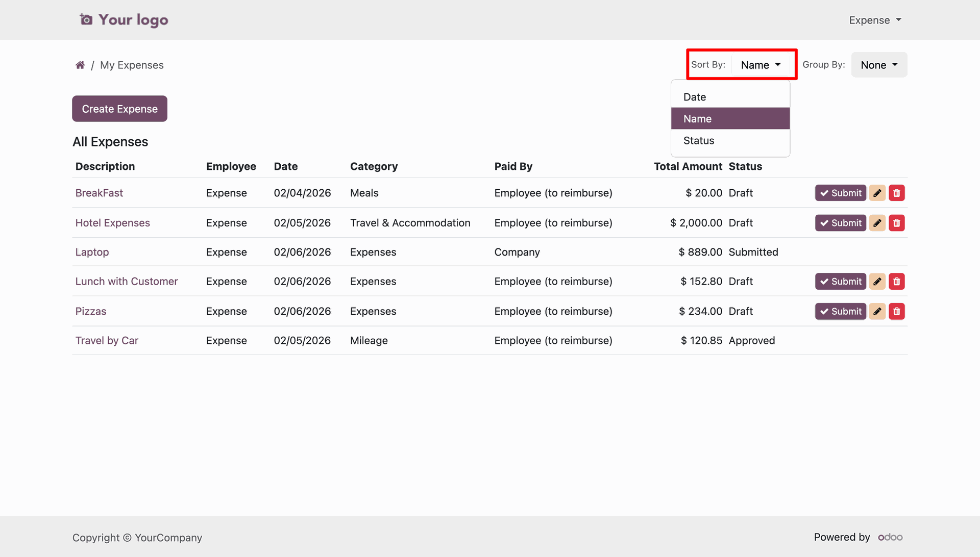Click the edit pencil for BreakFast expense
Viewport: 980px width, 557px height.
877,193
